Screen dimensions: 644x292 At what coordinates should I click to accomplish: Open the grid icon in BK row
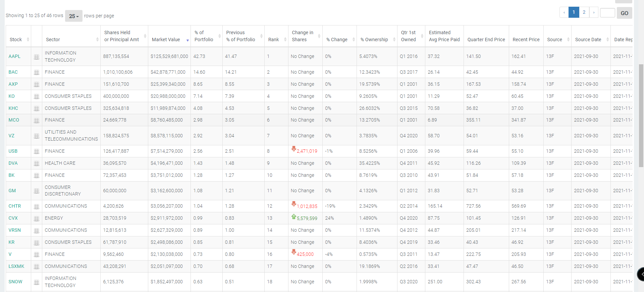point(37,175)
